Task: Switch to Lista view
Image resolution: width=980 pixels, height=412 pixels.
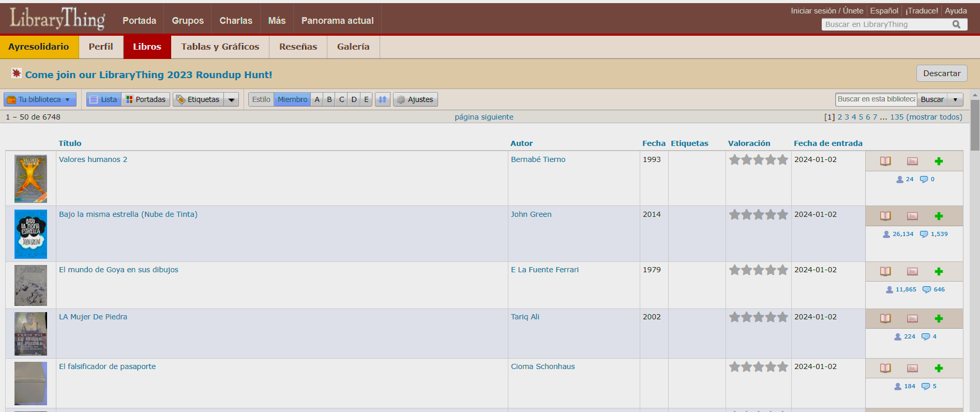Action: coord(103,99)
